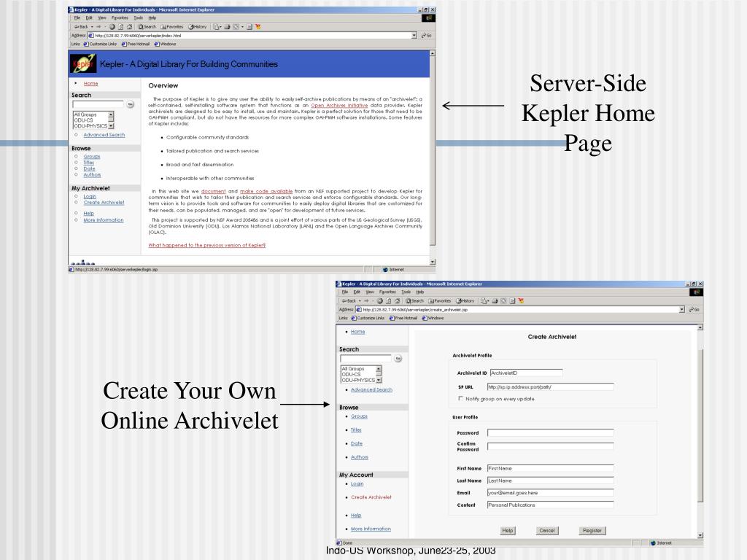747x560 pixels.
Task: Select ODU-PHYSICS in Create Archivelet groups list
Action: tap(358, 380)
